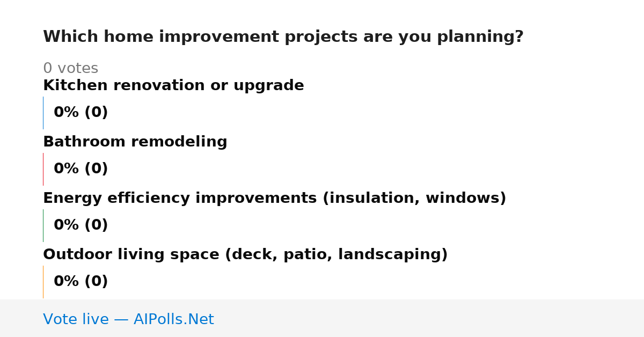
Task: Click the Energy efficiency 0% (0) result
Action: [x=81, y=225]
